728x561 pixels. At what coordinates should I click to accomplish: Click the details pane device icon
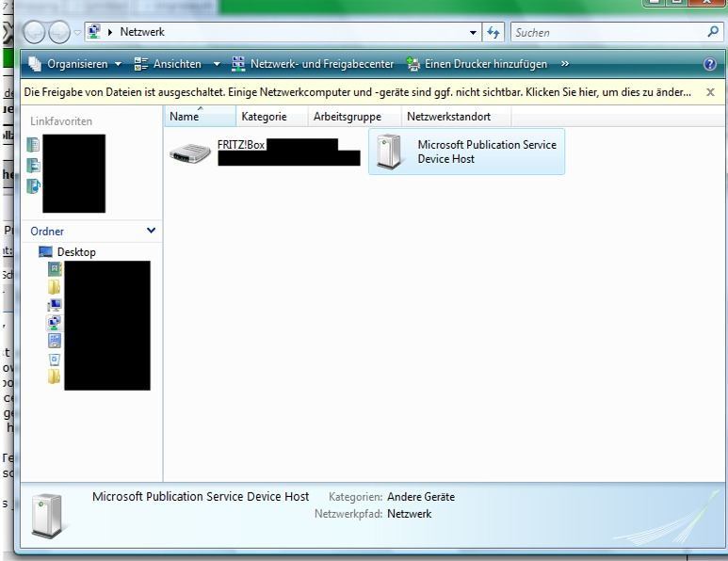47,516
